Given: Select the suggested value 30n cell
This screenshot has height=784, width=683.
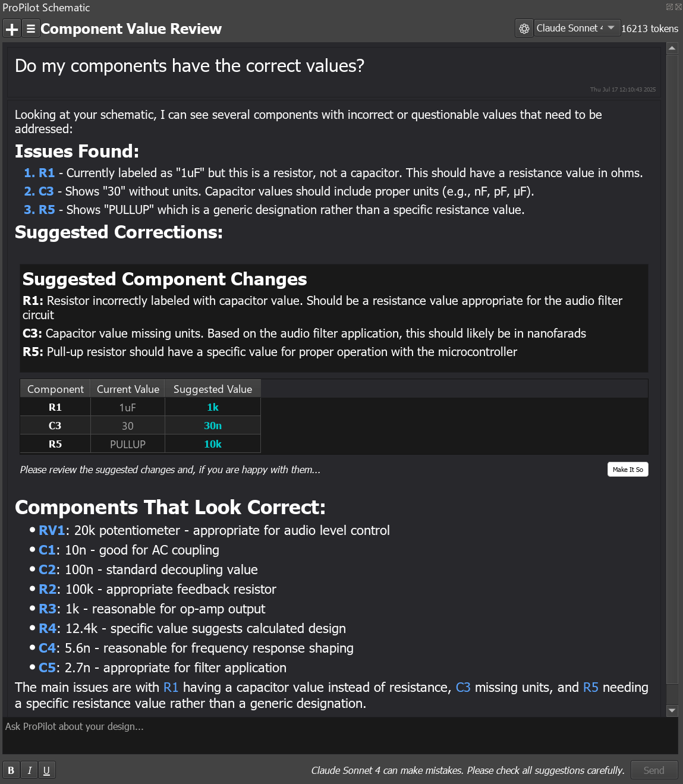Looking at the screenshot, I should (x=213, y=426).
